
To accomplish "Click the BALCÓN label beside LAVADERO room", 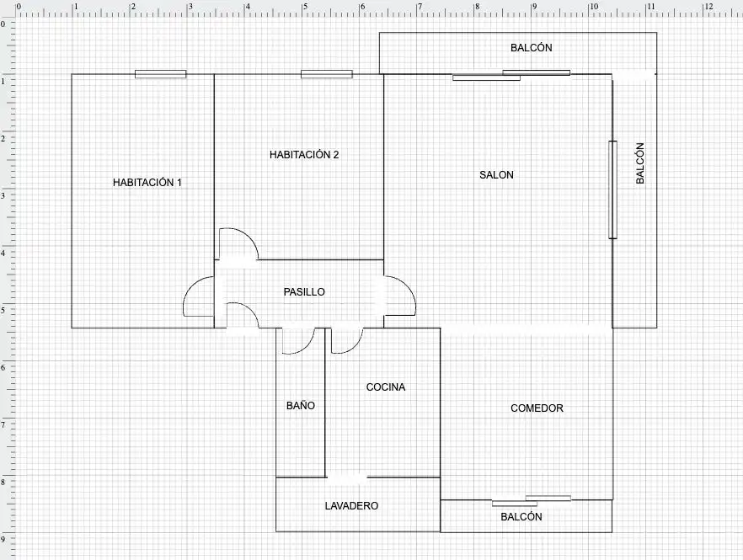I will point(521,516).
